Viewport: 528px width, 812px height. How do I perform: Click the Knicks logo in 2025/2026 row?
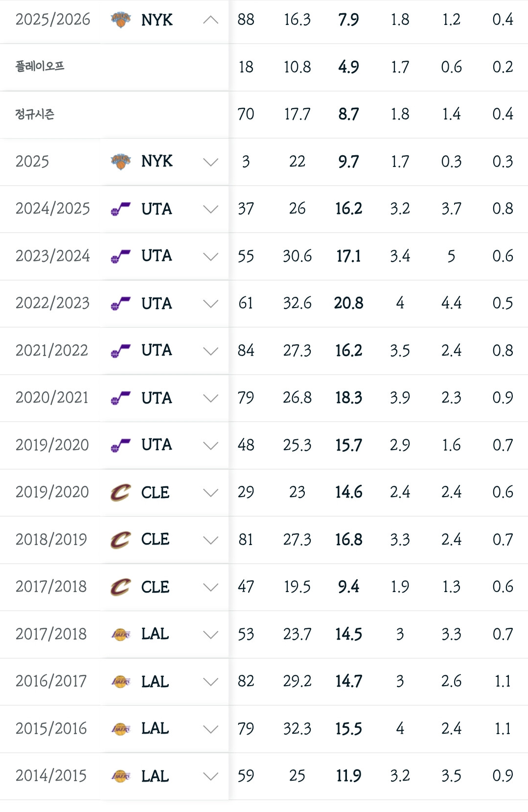click(121, 20)
